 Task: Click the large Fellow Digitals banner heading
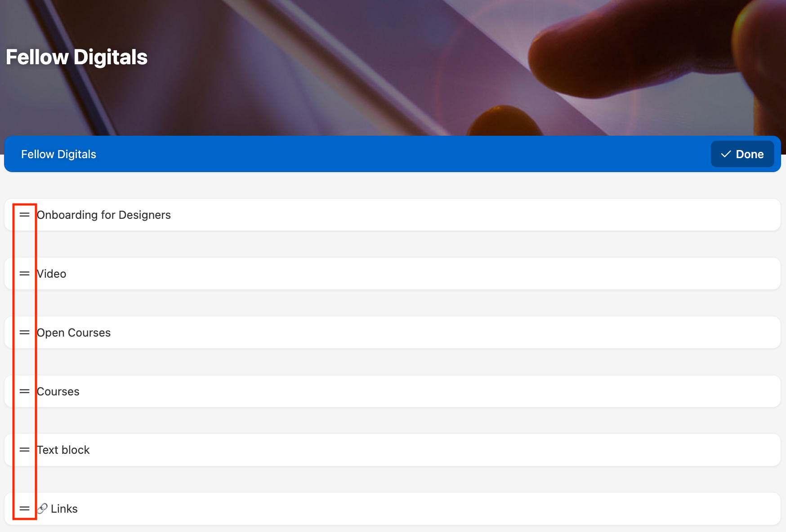77,57
